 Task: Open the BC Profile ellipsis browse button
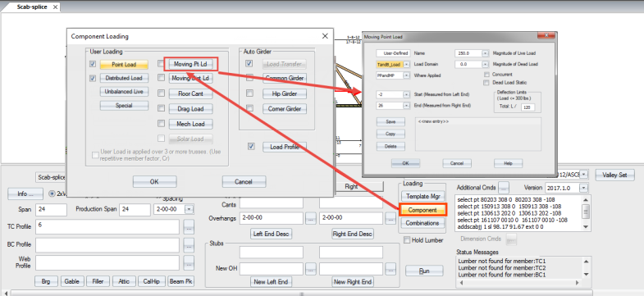pos(189,245)
